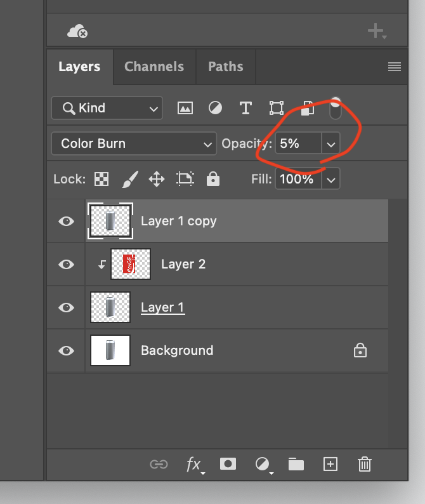Screen dimensions: 425x504
Task: Click the clipping mask arrow on Layer 2
Action: click(x=101, y=265)
